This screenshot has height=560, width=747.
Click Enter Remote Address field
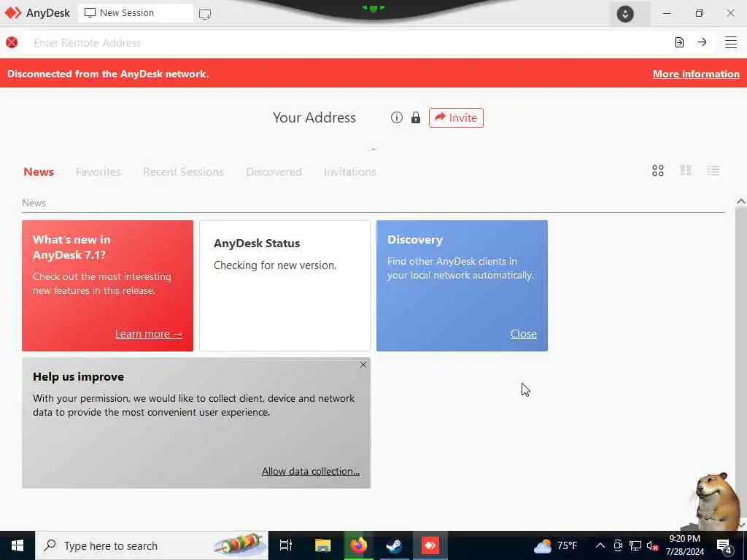348,42
